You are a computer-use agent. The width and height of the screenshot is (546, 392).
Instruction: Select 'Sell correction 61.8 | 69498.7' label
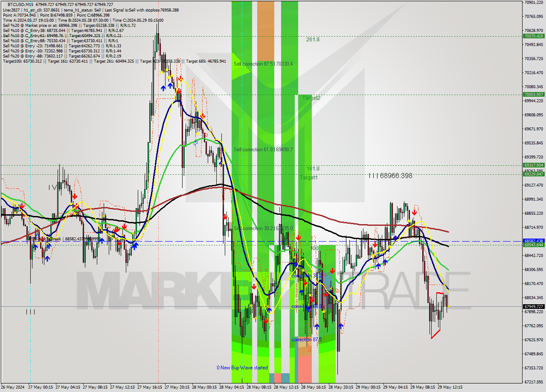pos(263,150)
